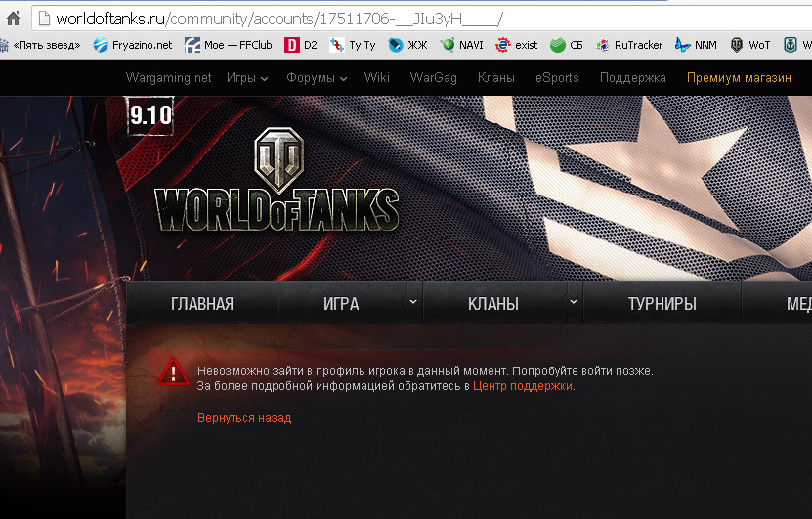Click the browser Home icon
The image size is (812, 519).
13,19
